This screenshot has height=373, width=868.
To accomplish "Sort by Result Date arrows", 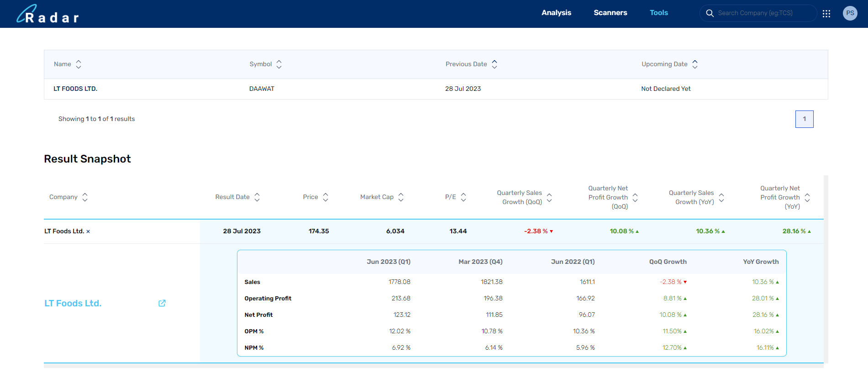I will point(257,197).
